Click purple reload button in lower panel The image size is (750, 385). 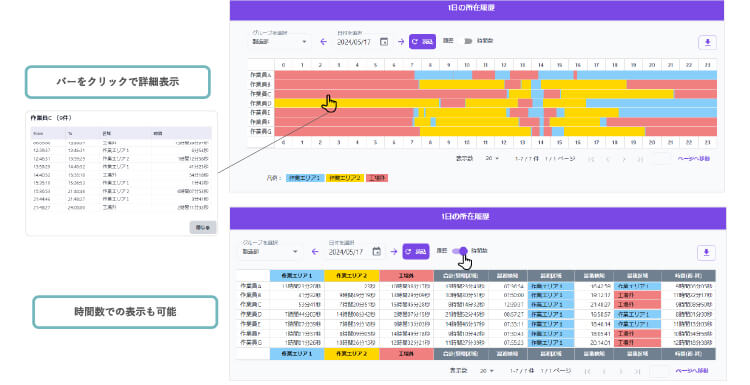click(x=416, y=251)
